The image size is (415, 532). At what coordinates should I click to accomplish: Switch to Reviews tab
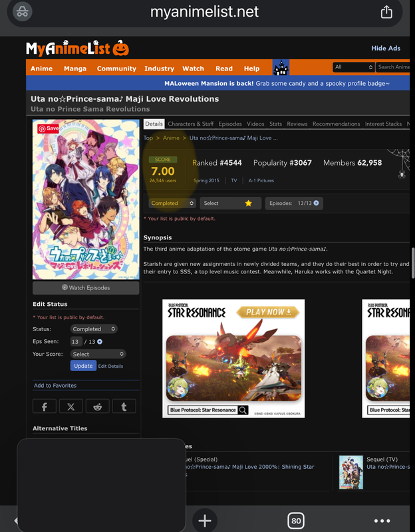click(297, 124)
